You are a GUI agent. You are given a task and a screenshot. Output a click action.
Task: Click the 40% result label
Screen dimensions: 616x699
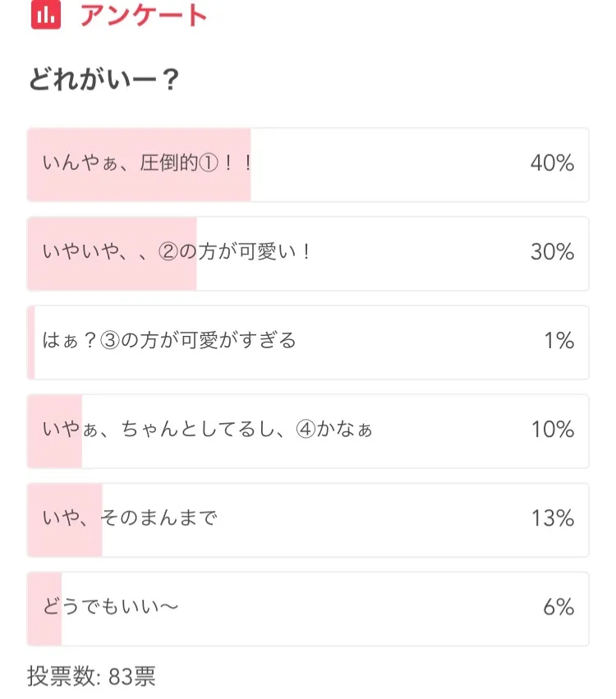pyautogui.click(x=552, y=163)
